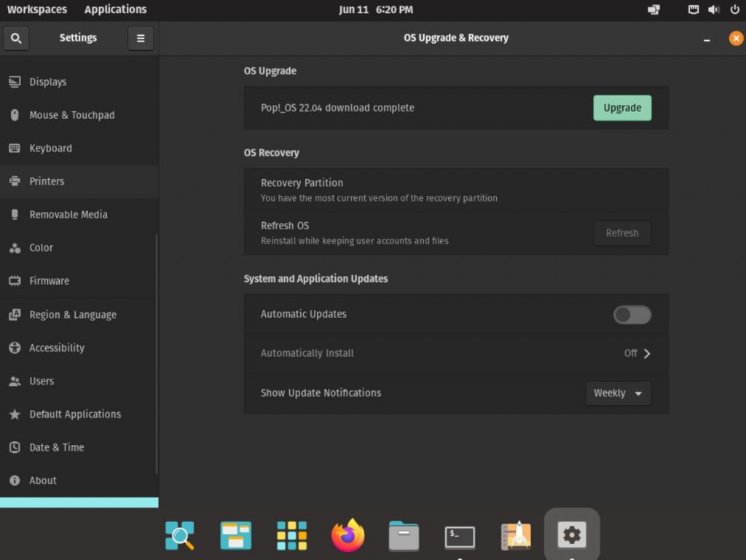Click the search icon in the Settings header
The height and width of the screenshot is (560, 746).
(x=16, y=37)
